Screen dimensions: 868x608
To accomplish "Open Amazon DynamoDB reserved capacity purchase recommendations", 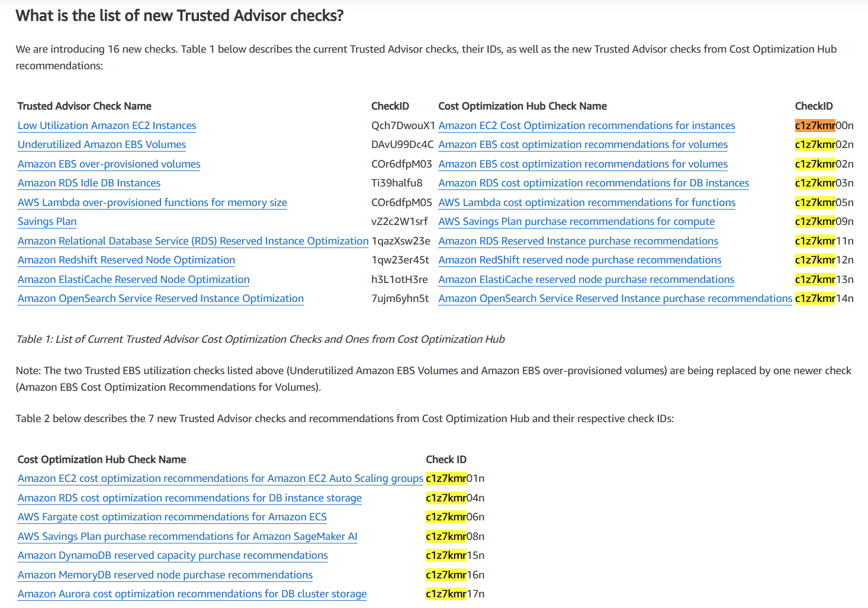I will pyautogui.click(x=173, y=555).
